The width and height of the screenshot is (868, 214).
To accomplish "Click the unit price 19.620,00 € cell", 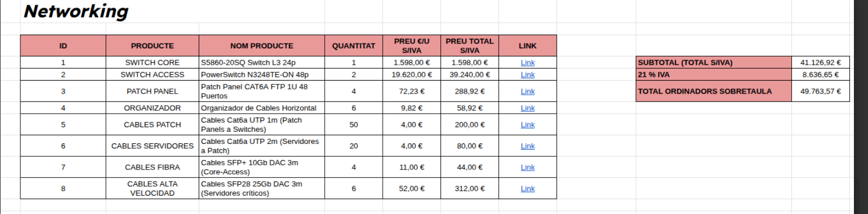I will point(412,75).
